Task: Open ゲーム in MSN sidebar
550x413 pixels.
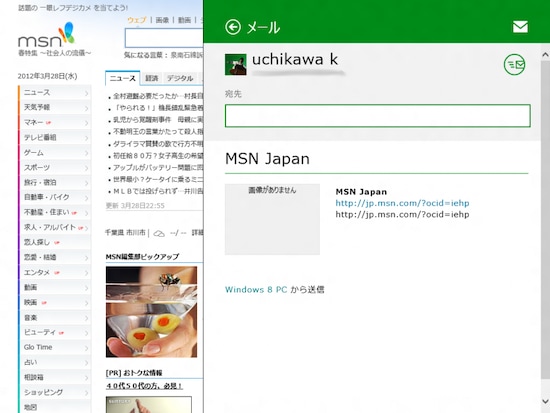Action: coord(55,152)
